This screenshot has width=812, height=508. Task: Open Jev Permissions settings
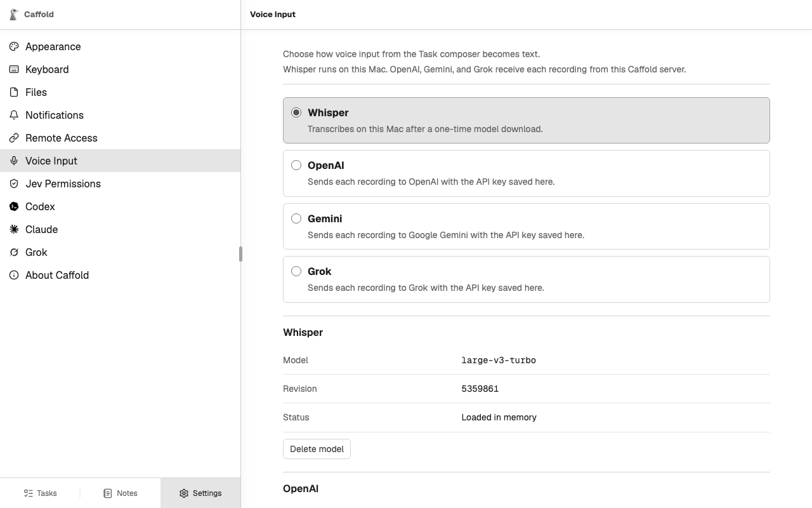coord(120,184)
